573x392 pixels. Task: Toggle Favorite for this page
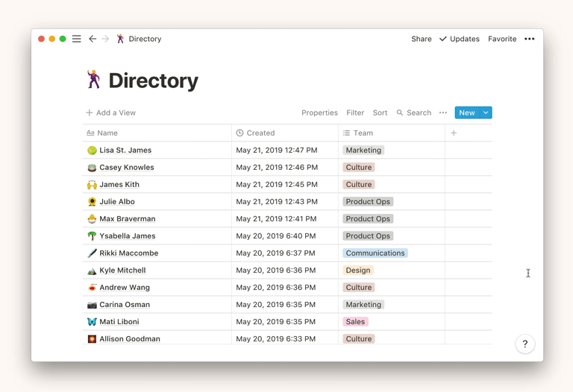coord(502,39)
